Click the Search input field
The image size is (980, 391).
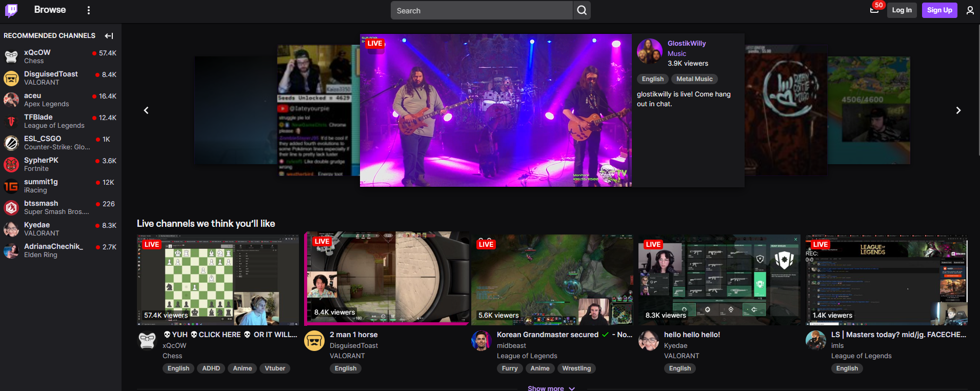[x=482, y=10]
